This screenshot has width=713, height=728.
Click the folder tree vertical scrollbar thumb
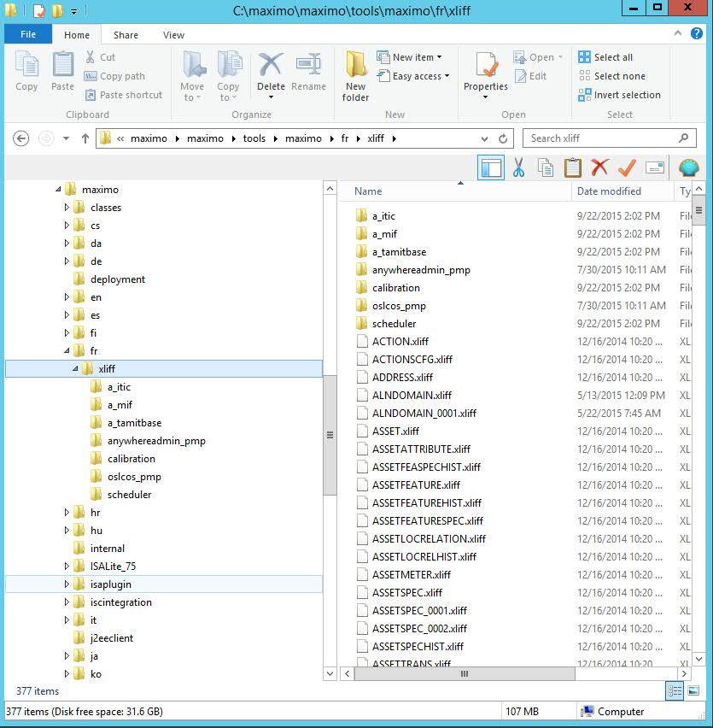(x=330, y=435)
